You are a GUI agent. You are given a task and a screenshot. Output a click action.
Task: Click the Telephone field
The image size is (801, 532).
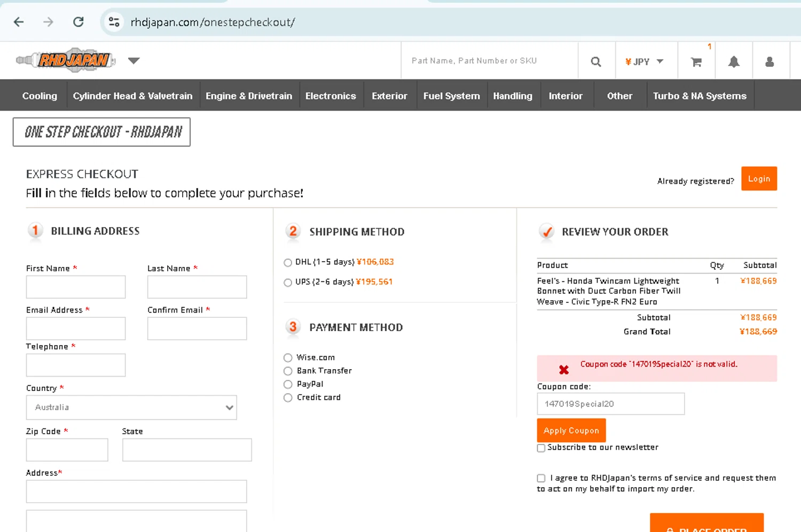(76, 365)
